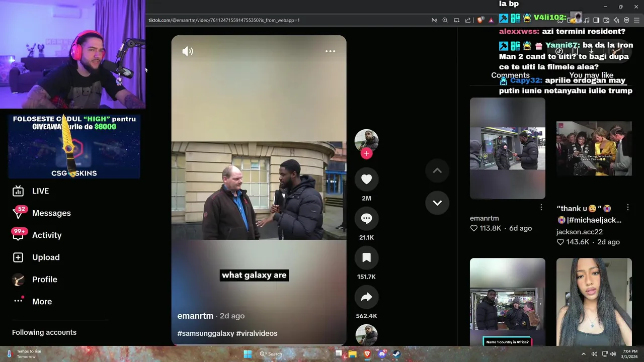
Task: Open the Brave Shields lion icon
Action: pos(480,20)
